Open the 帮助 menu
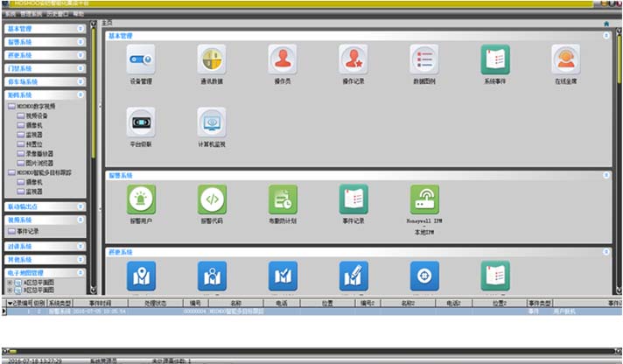This screenshot has height=364, width=623. coord(79,15)
